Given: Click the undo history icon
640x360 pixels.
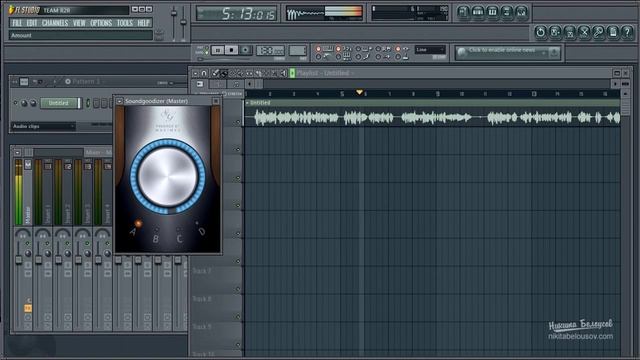Looking at the screenshot, I should coord(540,32).
